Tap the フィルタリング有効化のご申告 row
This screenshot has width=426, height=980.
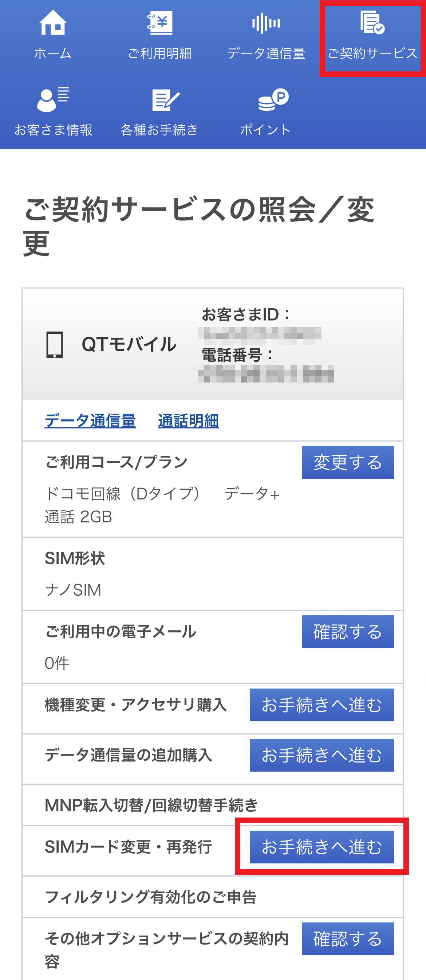click(x=151, y=897)
